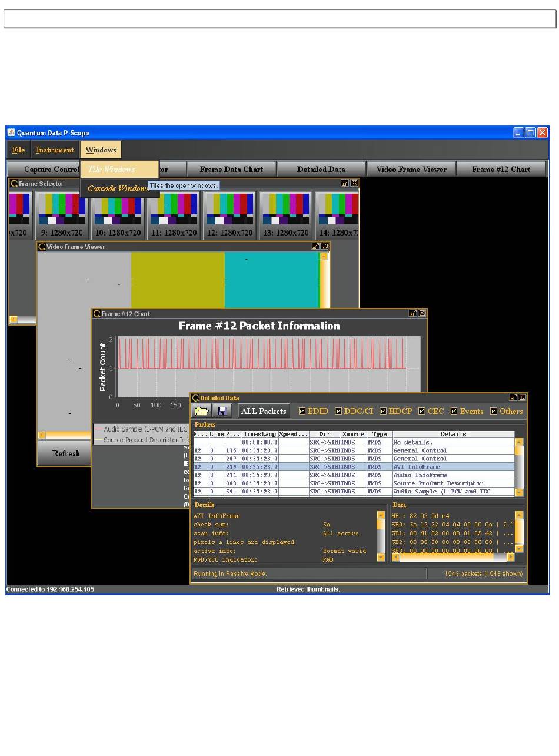Maximize the Video Frame Viewer window
The width and height of the screenshot is (559, 756).
click(x=315, y=247)
